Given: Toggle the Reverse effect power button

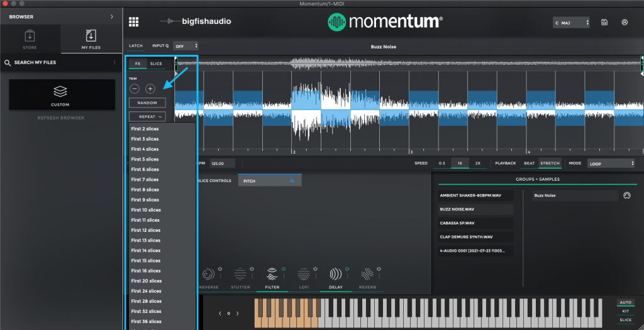Looking at the screenshot, I should [220, 269].
